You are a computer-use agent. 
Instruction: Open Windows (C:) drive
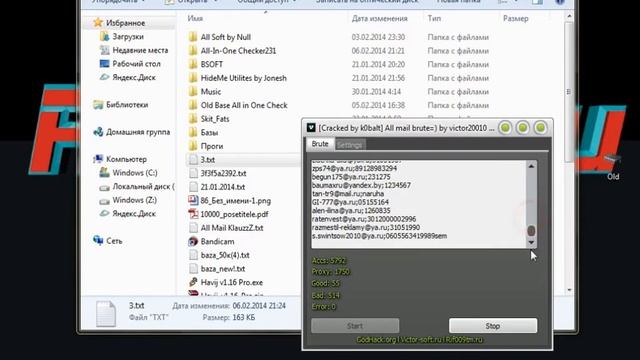pyautogui.click(x=135, y=173)
